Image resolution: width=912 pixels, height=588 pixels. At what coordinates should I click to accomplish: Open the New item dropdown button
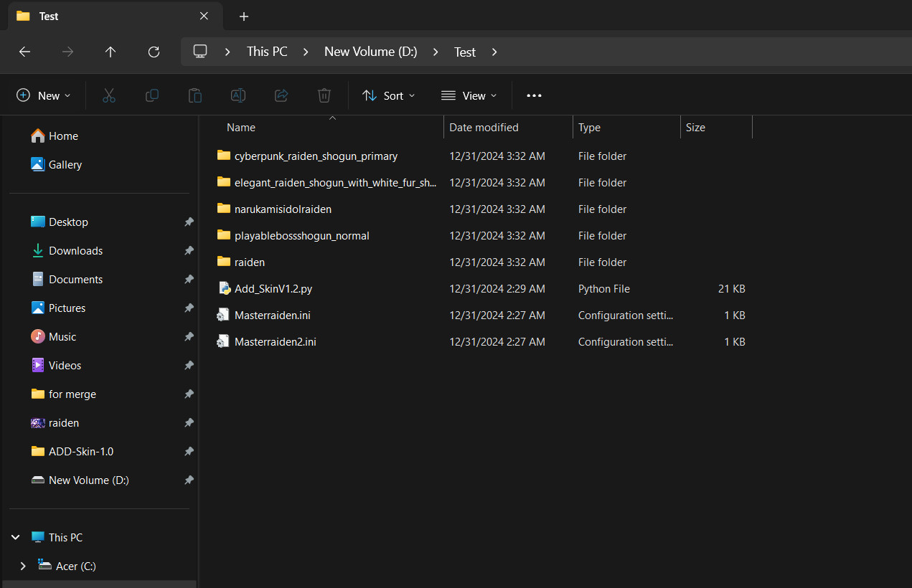[43, 95]
